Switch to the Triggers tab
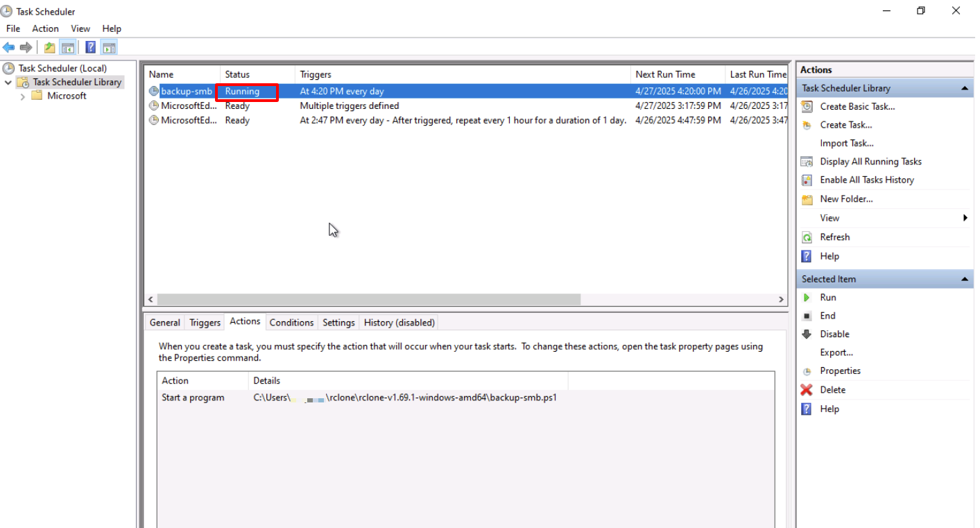The image size is (980, 528). (205, 323)
